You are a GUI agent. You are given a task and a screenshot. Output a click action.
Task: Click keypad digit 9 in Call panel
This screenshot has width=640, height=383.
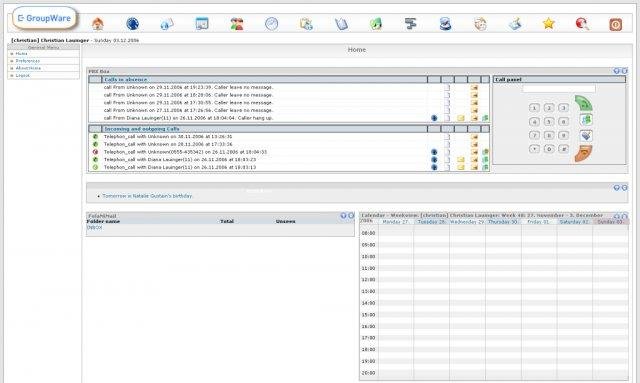pyautogui.click(x=563, y=135)
